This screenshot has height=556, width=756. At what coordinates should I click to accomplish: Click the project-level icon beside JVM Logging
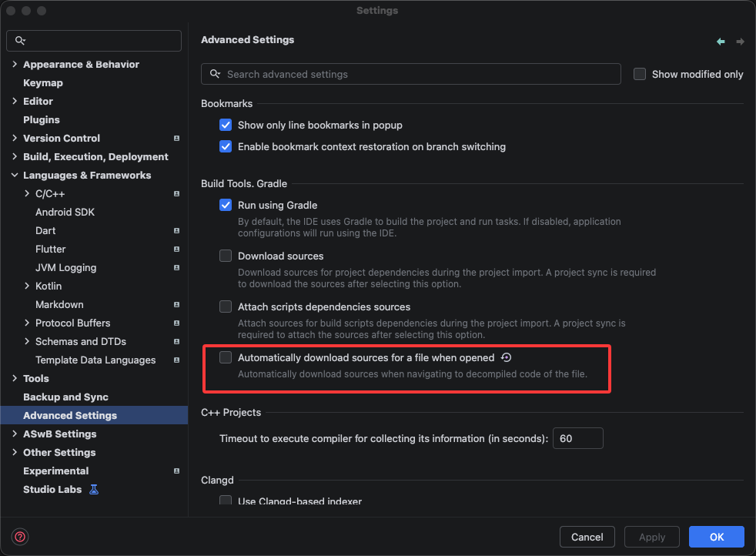[x=176, y=268]
